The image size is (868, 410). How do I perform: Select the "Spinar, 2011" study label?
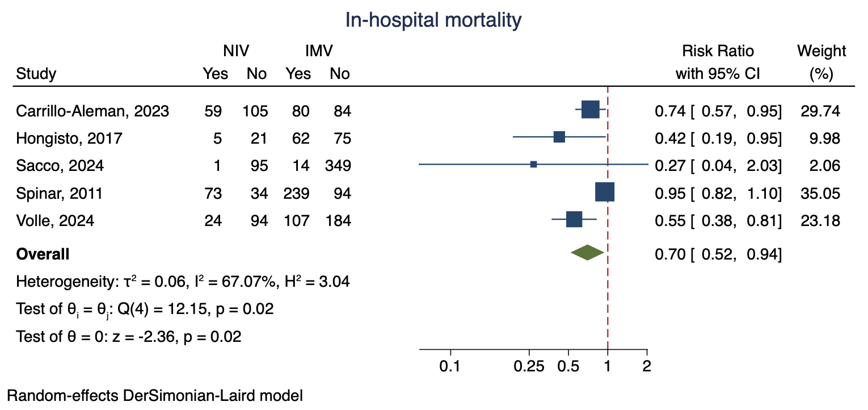[60, 194]
